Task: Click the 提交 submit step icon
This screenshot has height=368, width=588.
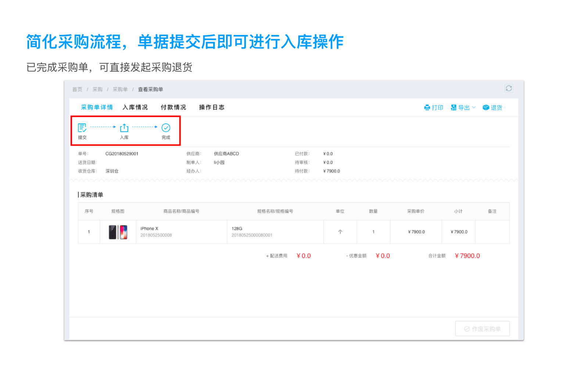Action: 82,128
